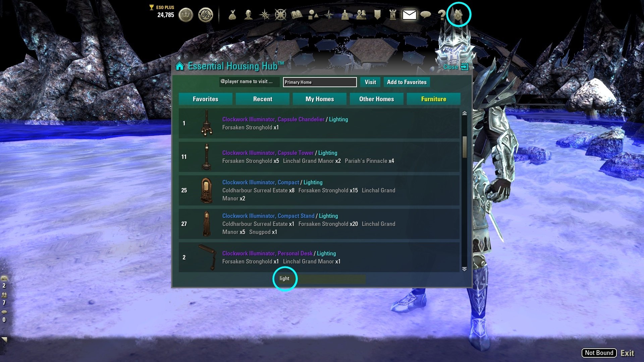This screenshot has width=644, height=362.
Task: Select the My Homes tab
Action: click(x=319, y=99)
